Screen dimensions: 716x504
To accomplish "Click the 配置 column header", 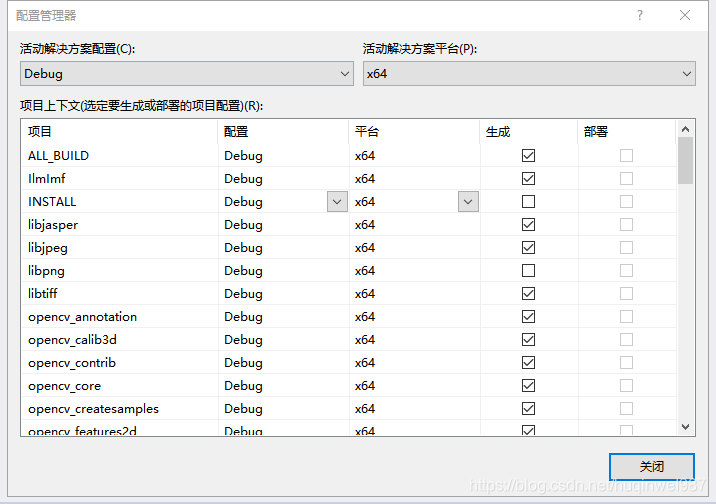I will pyautogui.click(x=283, y=132).
